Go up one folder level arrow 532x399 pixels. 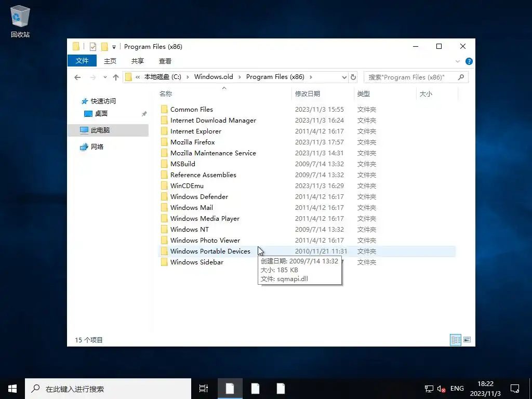pyautogui.click(x=116, y=77)
